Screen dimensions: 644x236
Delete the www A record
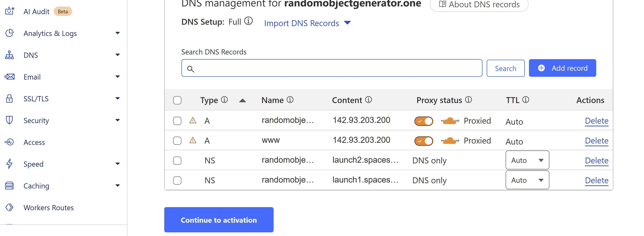[x=597, y=141]
